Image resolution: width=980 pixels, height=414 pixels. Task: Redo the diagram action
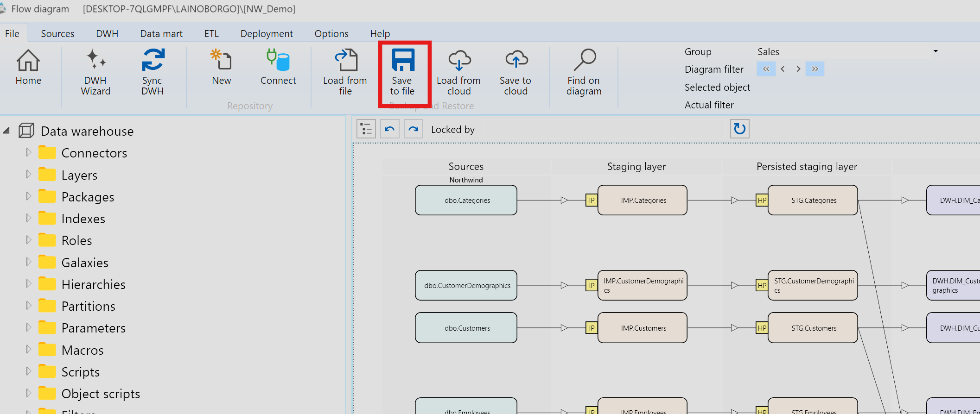(x=414, y=129)
